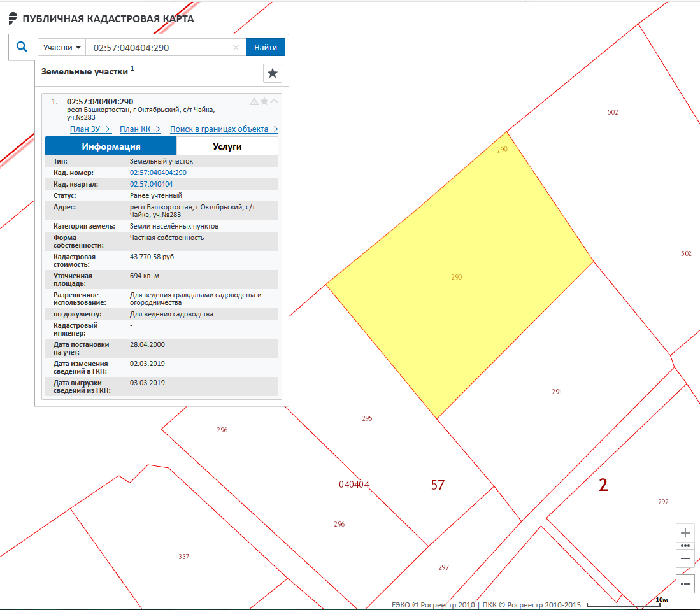Open the План КК link
Screen dimensions: 700x610
[x=139, y=129]
